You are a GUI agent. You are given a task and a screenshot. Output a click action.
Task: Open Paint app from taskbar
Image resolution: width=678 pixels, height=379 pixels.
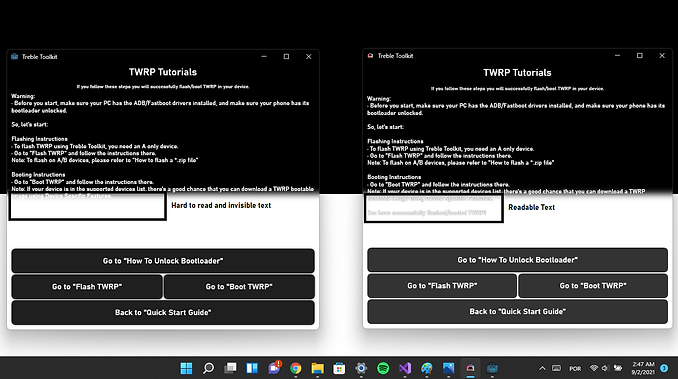[x=427, y=368]
